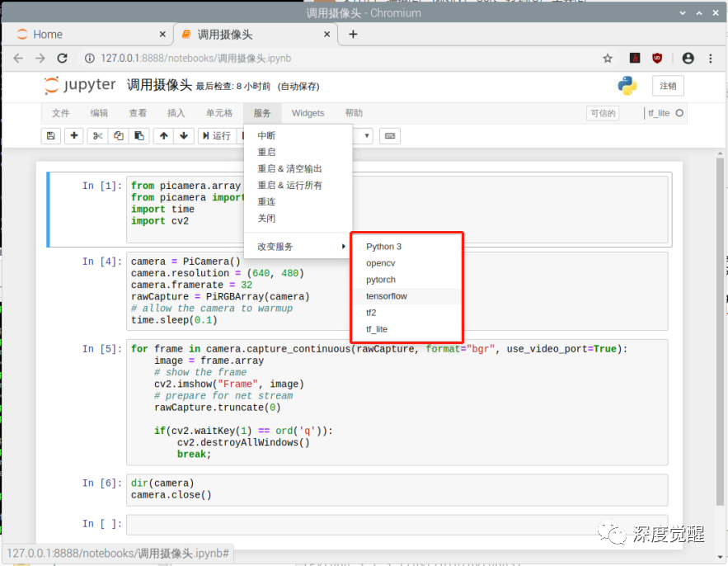Viewport: 728px width, 566px height.
Task: Switch kernel to tf_lite in submenu
Action: (x=406, y=329)
